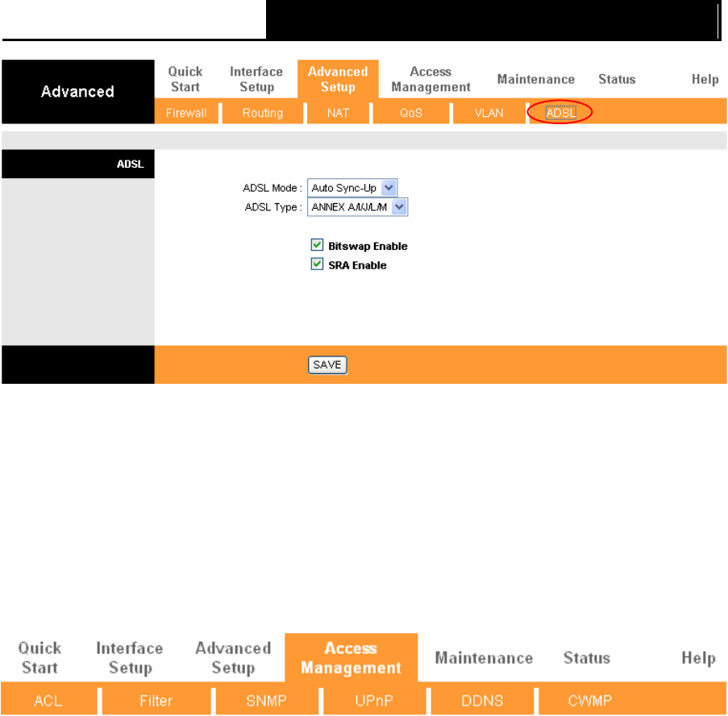Open the QoS sub-tab
This screenshot has width=728, height=716.
click(411, 113)
